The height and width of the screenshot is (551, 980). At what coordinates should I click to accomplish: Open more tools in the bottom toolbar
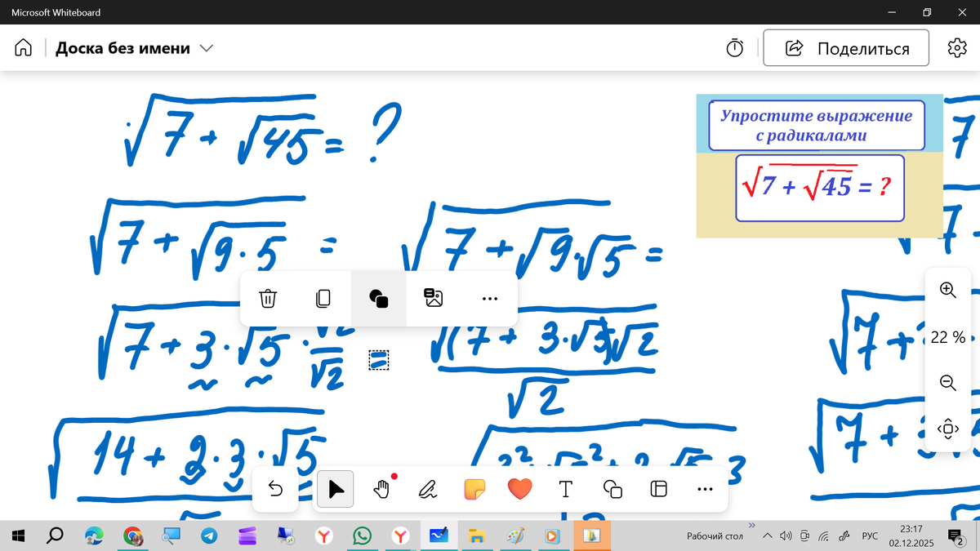tap(705, 489)
